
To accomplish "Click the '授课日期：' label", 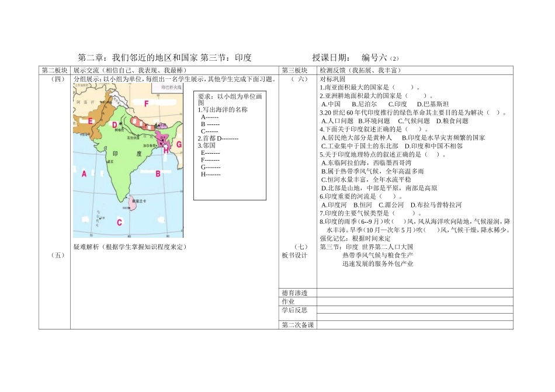I will pyautogui.click(x=332, y=58).
